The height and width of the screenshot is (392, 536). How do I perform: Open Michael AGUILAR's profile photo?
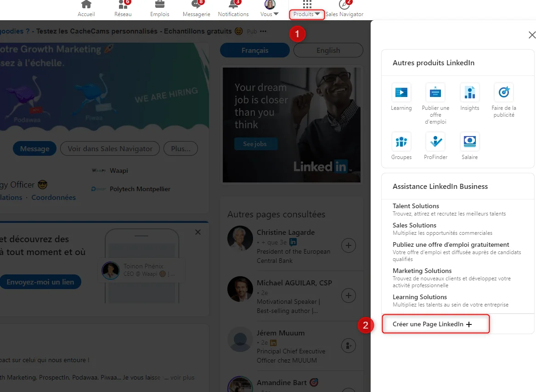[240, 289]
